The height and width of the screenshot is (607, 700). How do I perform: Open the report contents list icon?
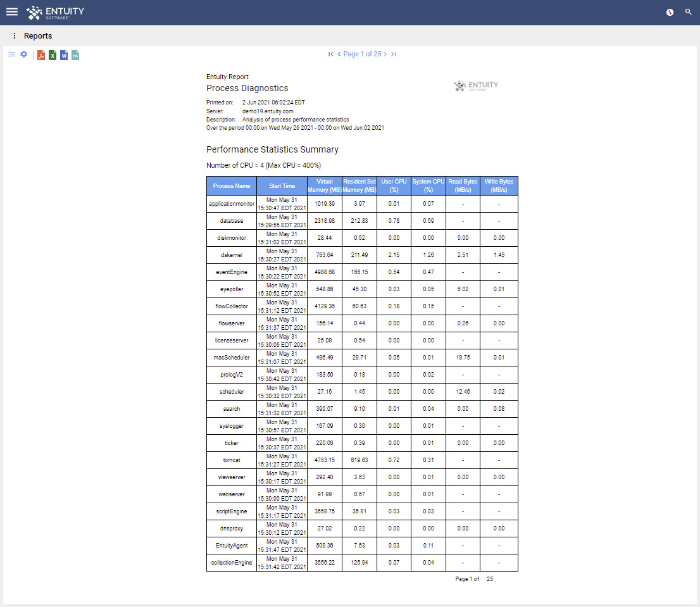(x=11, y=54)
